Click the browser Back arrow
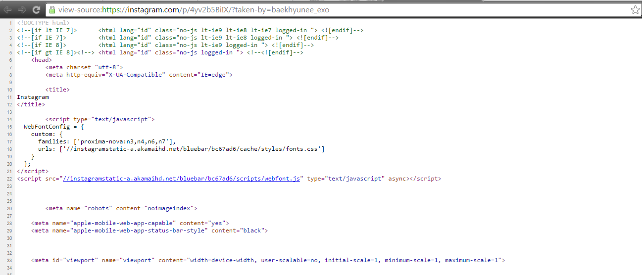Screen dimensions: 644x275 8,9
